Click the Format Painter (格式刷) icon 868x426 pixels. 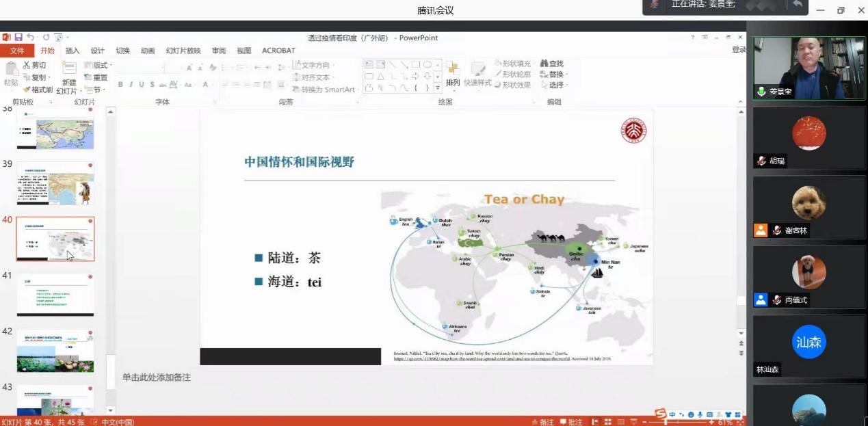tap(27, 90)
